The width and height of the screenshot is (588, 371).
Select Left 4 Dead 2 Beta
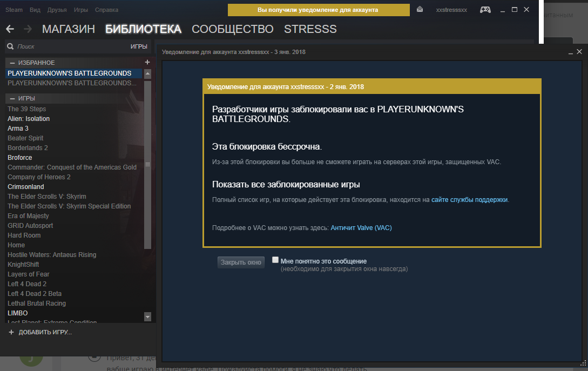pyautogui.click(x=35, y=294)
